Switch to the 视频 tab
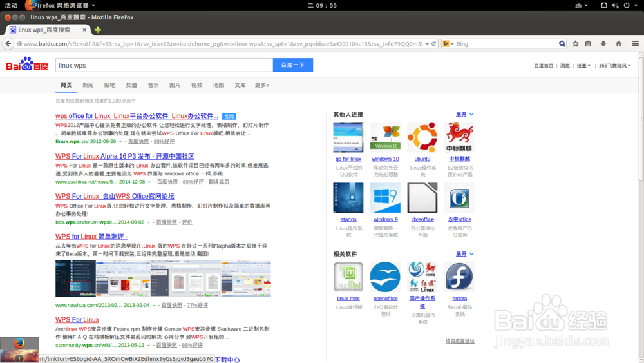Screen dimensions: 644x363 196,85
